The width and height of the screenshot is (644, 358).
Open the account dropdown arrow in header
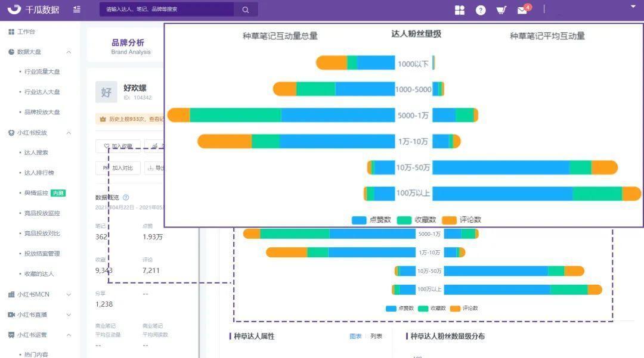coord(633,7)
